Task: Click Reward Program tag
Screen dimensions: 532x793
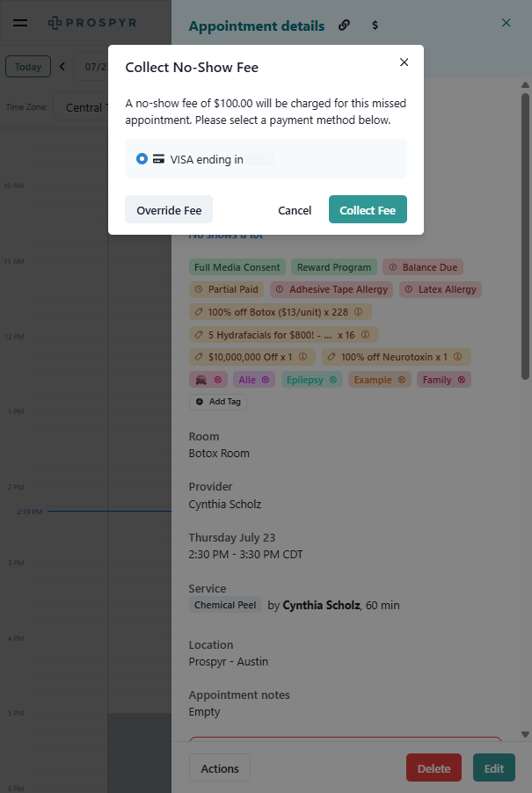Action: tap(334, 267)
